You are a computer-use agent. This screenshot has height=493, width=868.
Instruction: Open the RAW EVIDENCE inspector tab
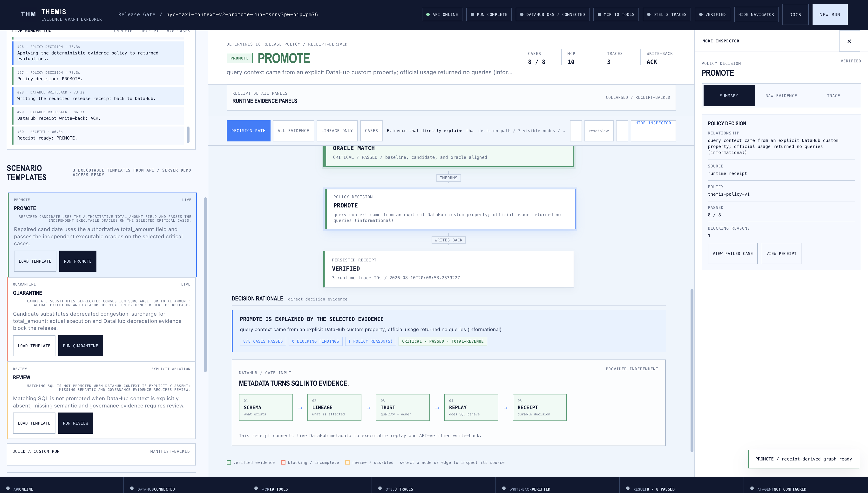click(781, 96)
